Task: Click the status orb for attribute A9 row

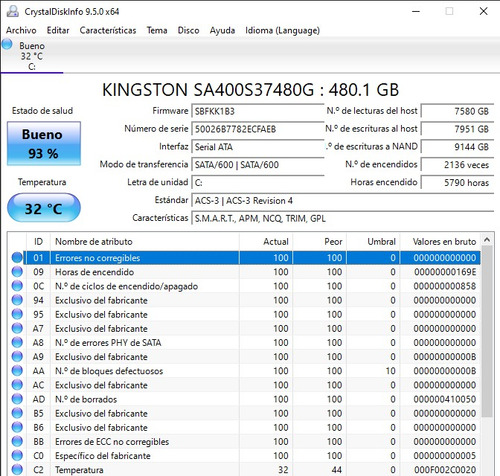Action: 17,357
